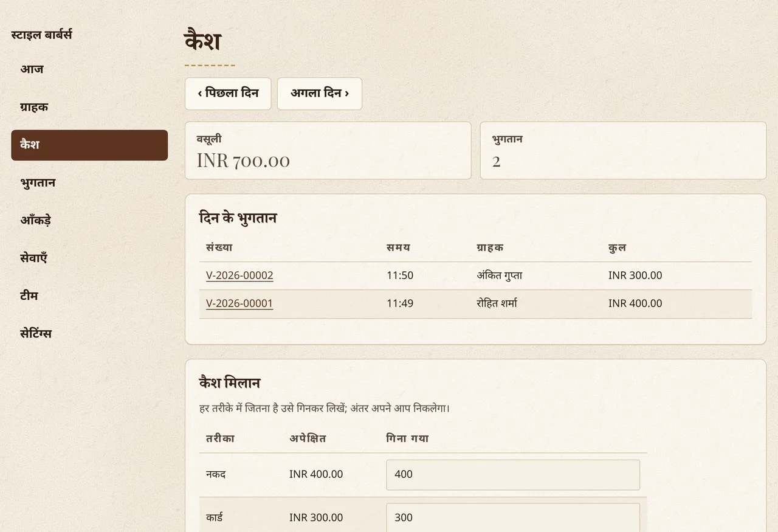Open payment V-2026-00001
778x532 pixels.
click(x=239, y=303)
